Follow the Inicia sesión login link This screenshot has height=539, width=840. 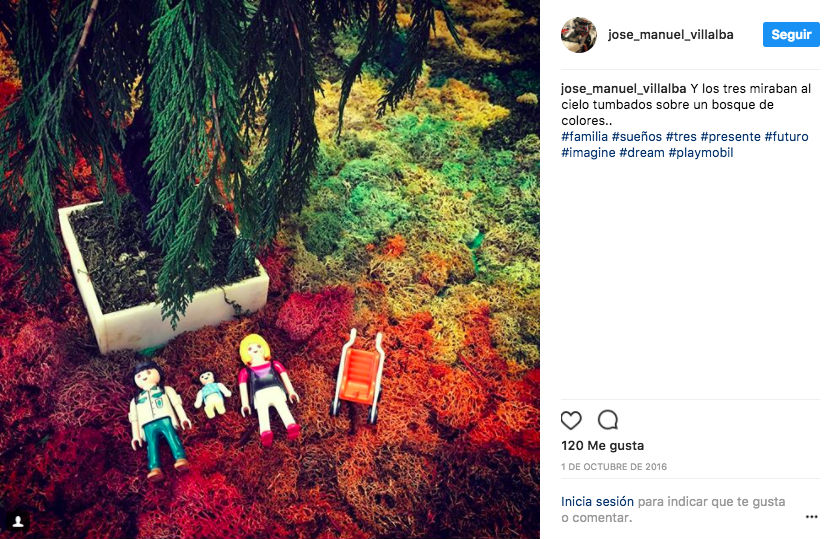tap(597, 501)
